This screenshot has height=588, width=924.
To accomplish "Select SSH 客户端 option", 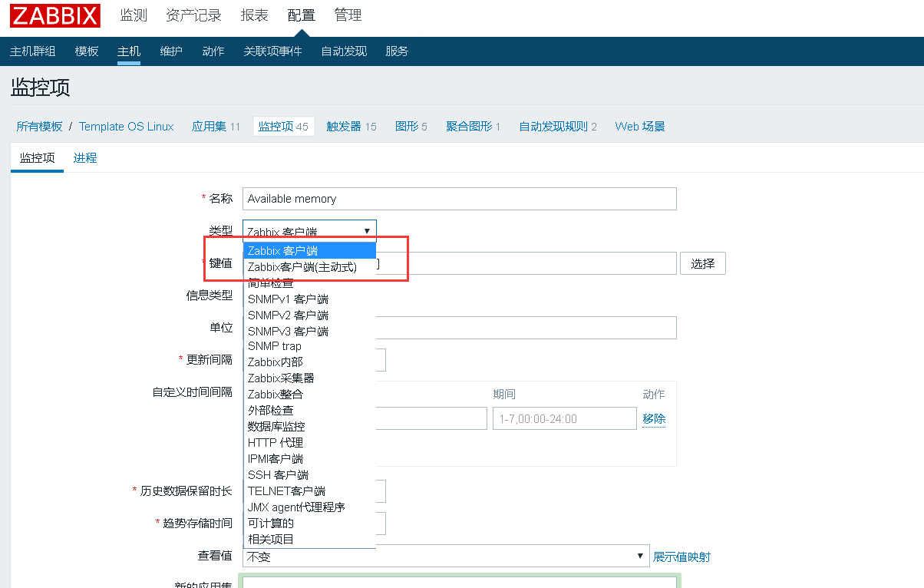I will tap(309, 475).
